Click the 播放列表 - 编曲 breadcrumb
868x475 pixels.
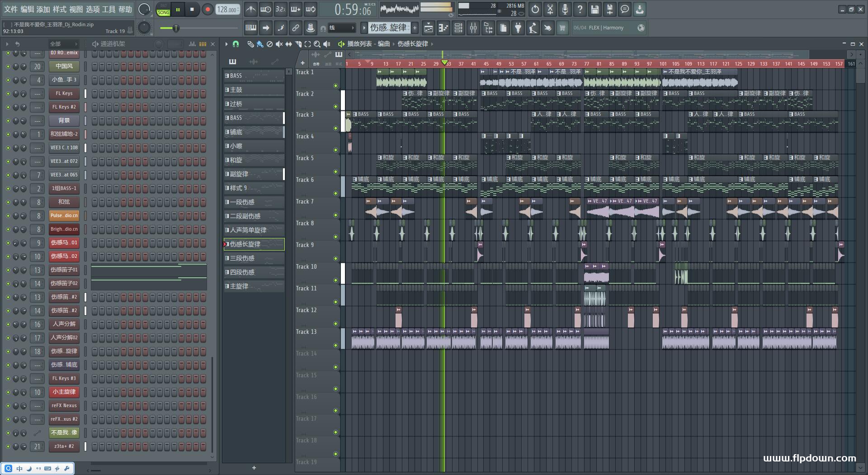click(368, 44)
